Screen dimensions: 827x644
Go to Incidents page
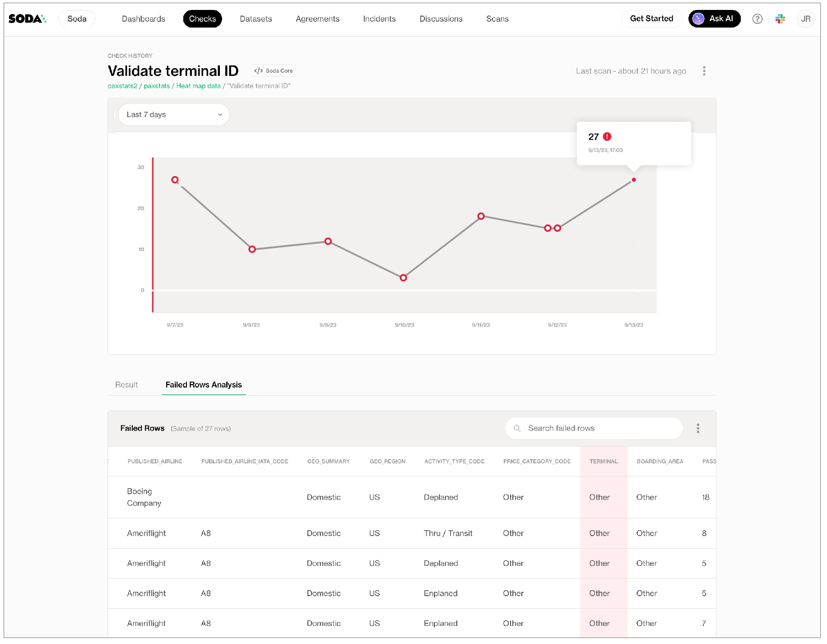[379, 19]
